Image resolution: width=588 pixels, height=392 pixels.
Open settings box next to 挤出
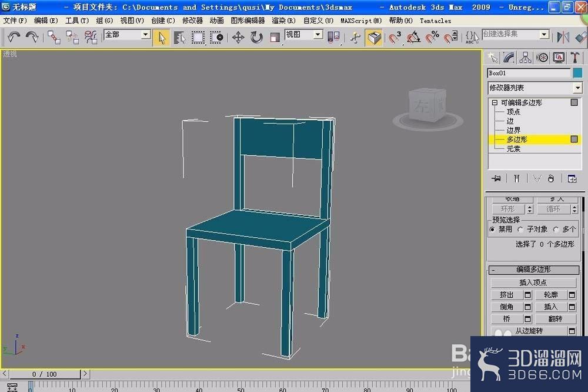[x=527, y=295]
